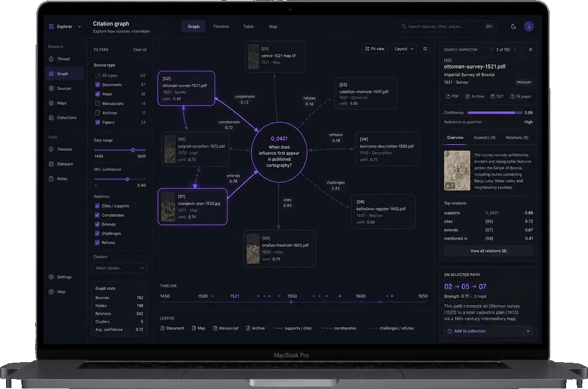Click the 1521 timeline marker label
This screenshot has width=588, height=389.
[235, 296]
